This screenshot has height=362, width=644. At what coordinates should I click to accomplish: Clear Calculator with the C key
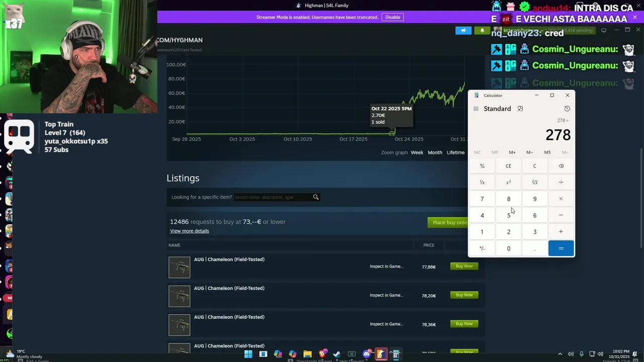tap(535, 166)
